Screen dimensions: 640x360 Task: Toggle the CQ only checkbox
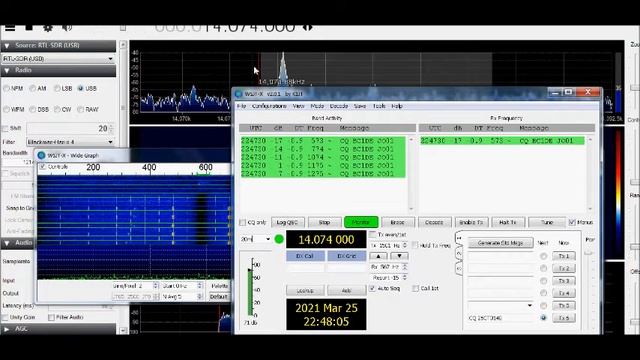coord(242,222)
